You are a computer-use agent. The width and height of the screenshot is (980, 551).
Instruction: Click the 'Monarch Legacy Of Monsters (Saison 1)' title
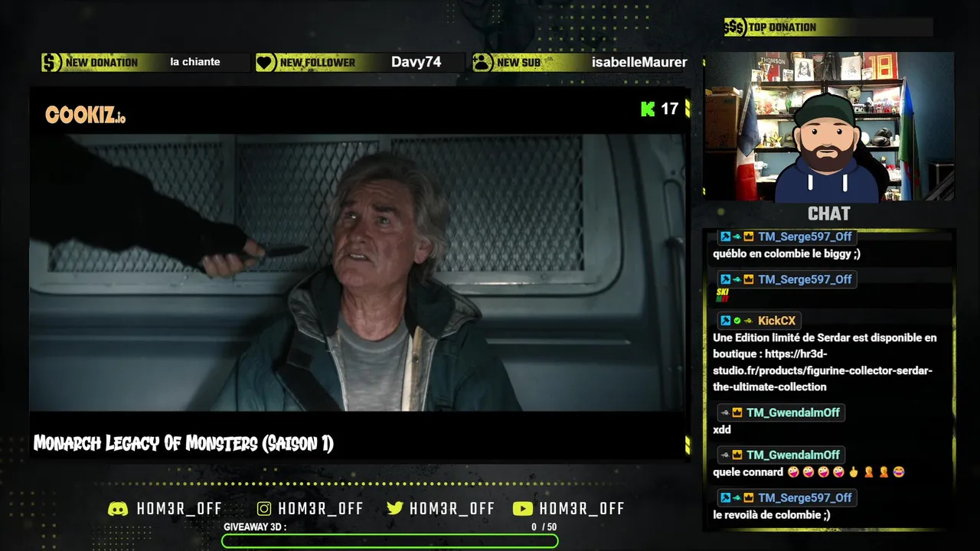point(184,443)
